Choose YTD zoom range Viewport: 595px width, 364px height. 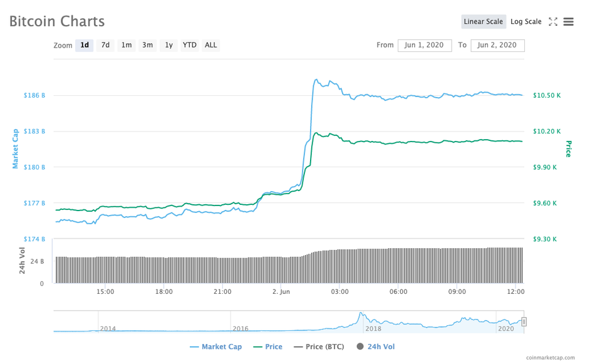189,45
